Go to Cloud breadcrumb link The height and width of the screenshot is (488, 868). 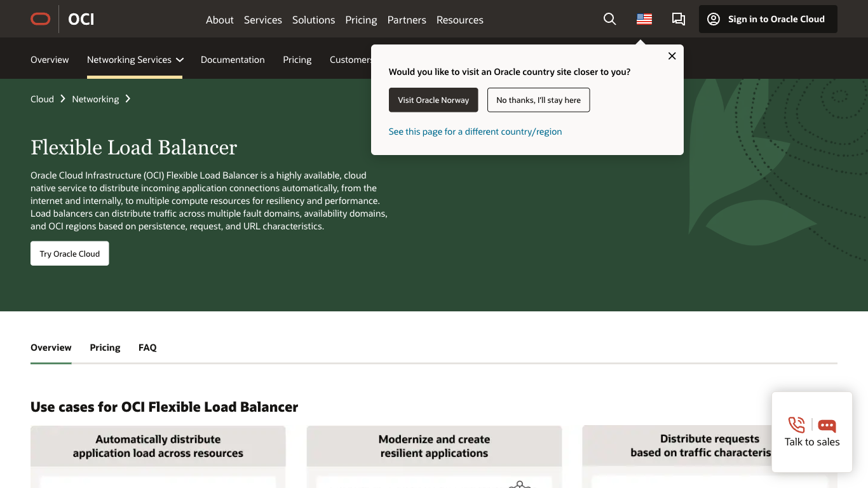pyautogui.click(x=42, y=99)
